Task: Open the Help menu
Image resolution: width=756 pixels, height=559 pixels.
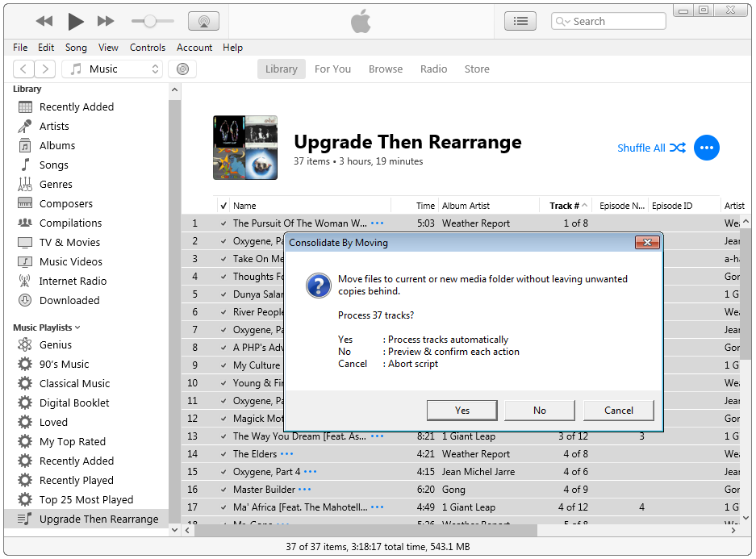Action: point(233,48)
